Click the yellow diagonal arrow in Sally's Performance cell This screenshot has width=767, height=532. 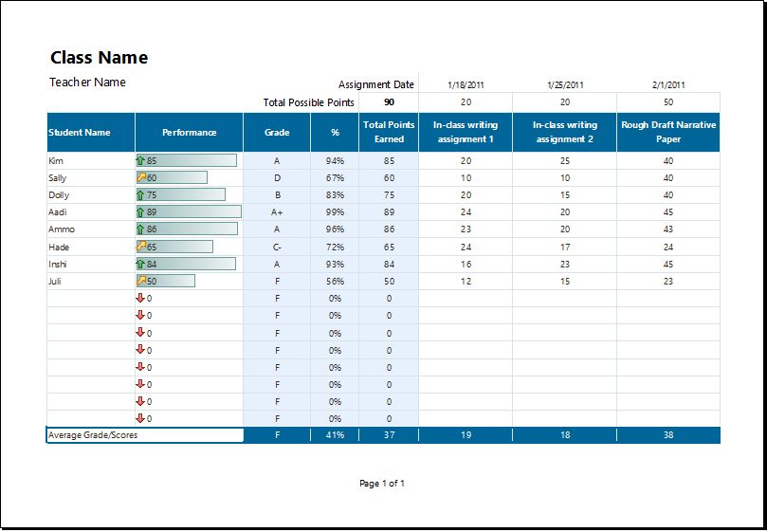141,177
